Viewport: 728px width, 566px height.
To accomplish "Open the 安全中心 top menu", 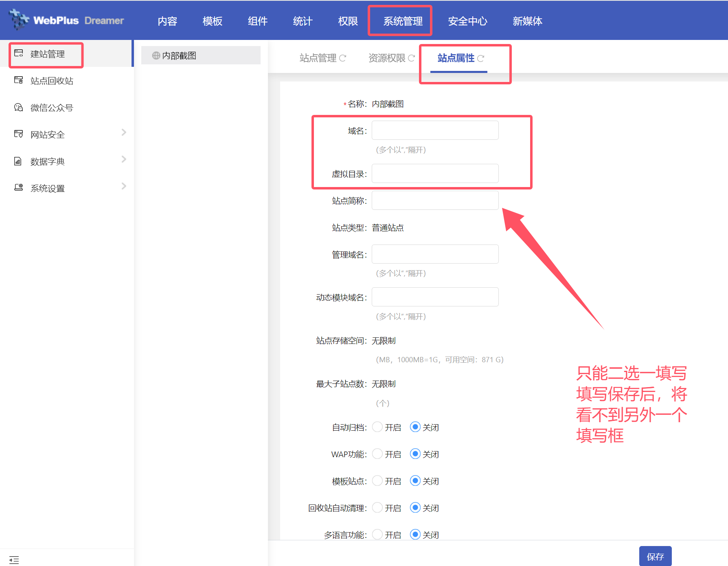I will click(x=467, y=21).
